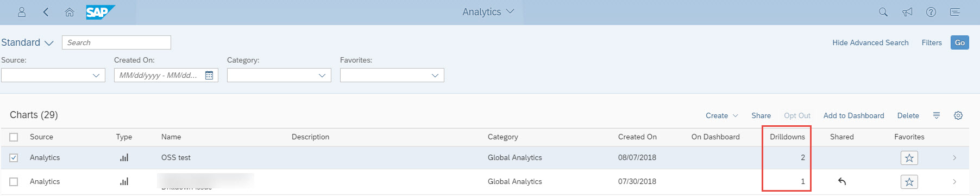Viewport: 980px width, 196px height.
Task: Mark the 07/30/2018 chart as favorite
Action: point(909,182)
